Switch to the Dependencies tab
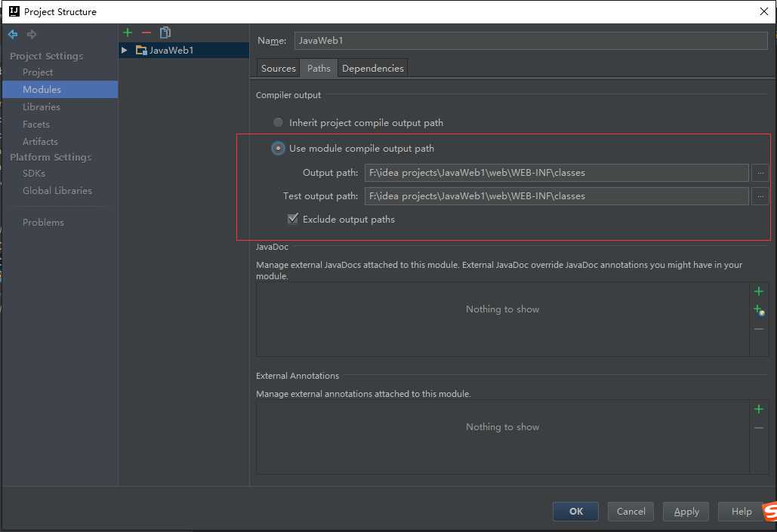This screenshot has height=532, width=777. click(x=373, y=69)
